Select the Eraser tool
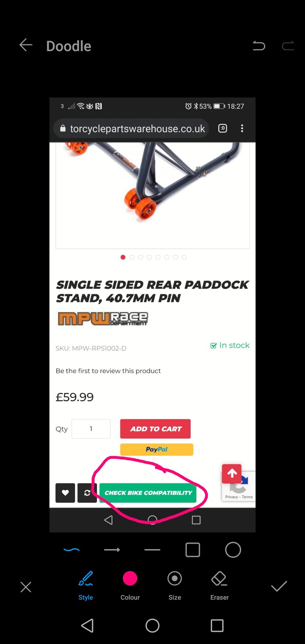Screen dimensions: 305x644 pyautogui.click(x=219, y=586)
